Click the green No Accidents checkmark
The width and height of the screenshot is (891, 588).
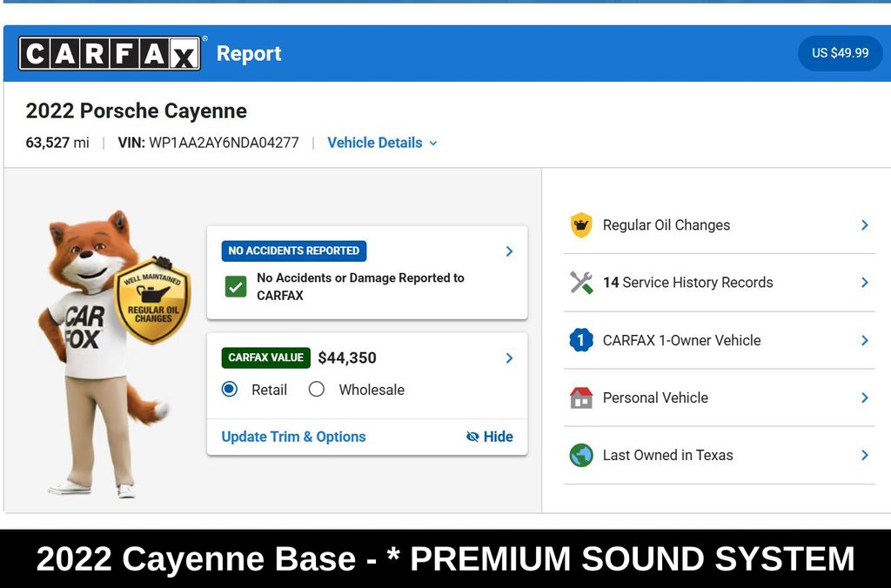tap(235, 286)
